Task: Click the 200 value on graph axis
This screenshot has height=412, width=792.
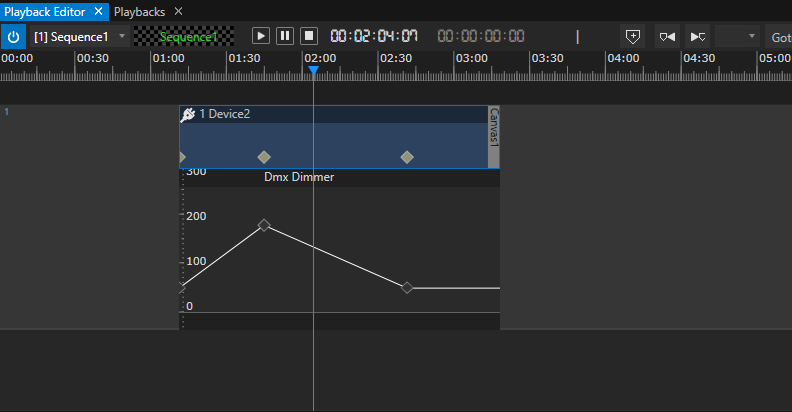Action: pyautogui.click(x=196, y=216)
